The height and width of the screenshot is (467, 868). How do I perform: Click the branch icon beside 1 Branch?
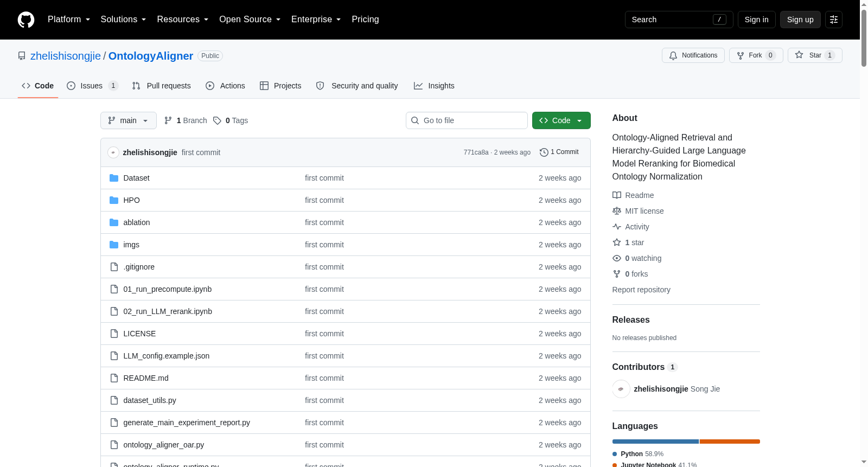[x=168, y=120]
